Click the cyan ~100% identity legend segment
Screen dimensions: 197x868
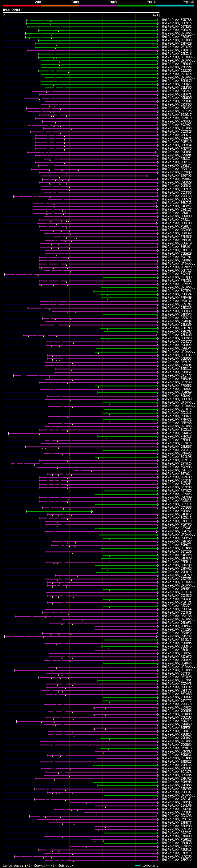pos(175,6)
